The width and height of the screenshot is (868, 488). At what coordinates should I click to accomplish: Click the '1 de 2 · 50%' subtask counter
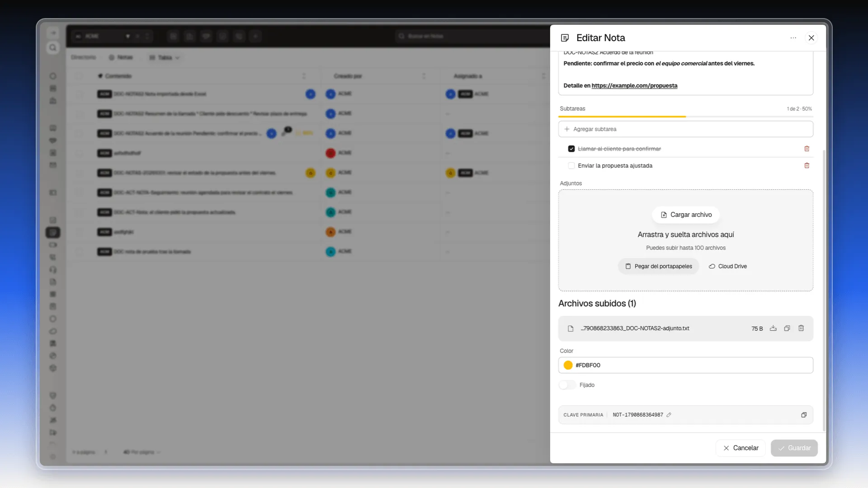point(799,109)
